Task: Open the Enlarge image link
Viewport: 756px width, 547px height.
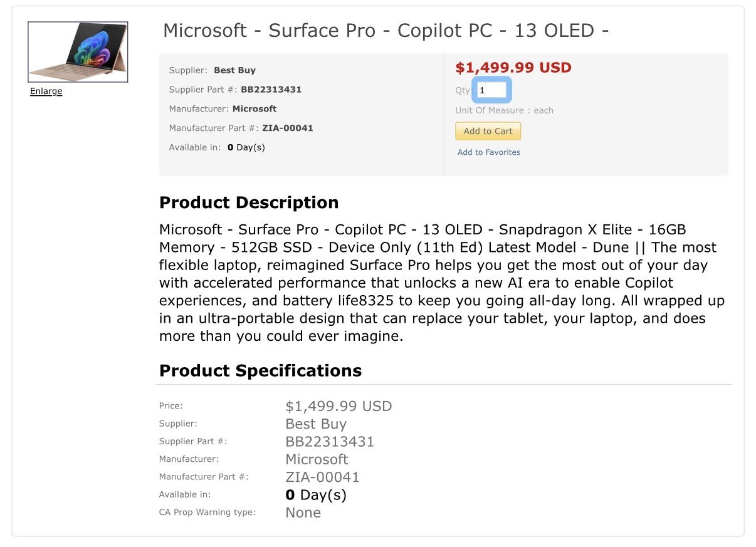Action: click(x=46, y=91)
